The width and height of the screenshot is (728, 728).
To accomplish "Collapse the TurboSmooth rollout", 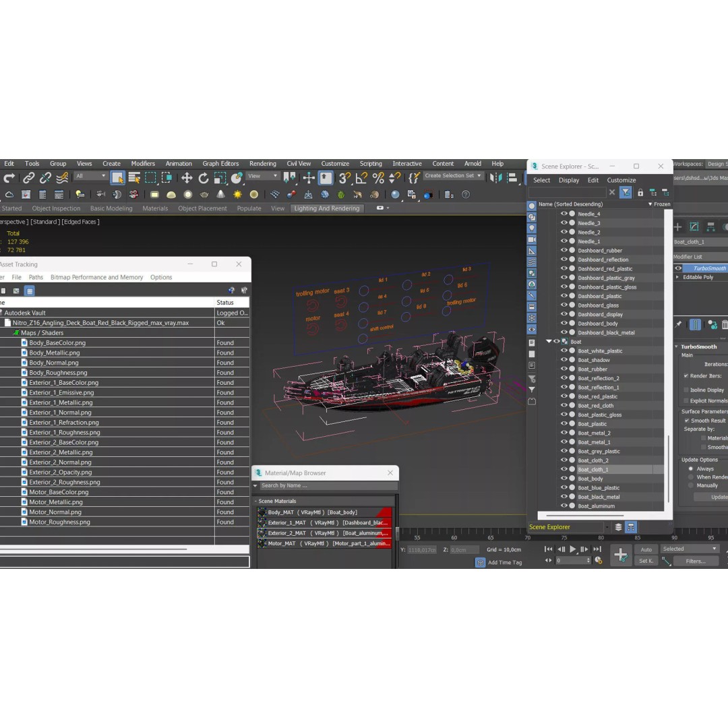I will pos(677,347).
